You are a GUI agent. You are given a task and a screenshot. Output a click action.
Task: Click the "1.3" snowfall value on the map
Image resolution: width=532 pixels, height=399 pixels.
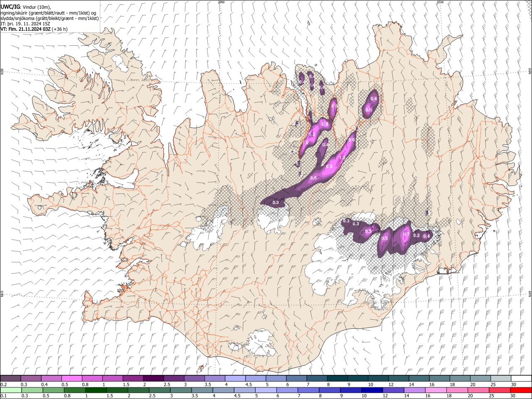pos(311,135)
